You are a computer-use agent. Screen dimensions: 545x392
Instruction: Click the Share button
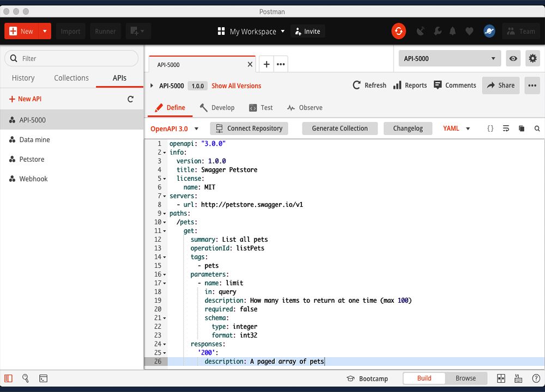pos(500,85)
